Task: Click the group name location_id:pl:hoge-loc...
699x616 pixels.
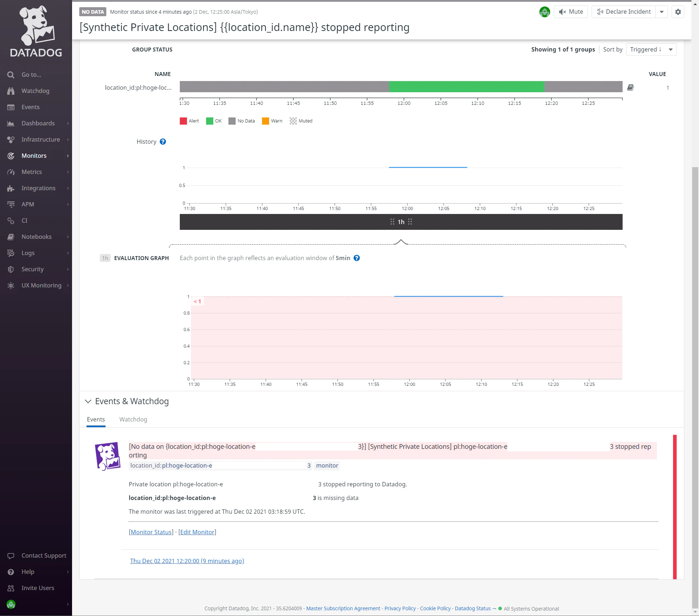Action: tap(138, 88)
